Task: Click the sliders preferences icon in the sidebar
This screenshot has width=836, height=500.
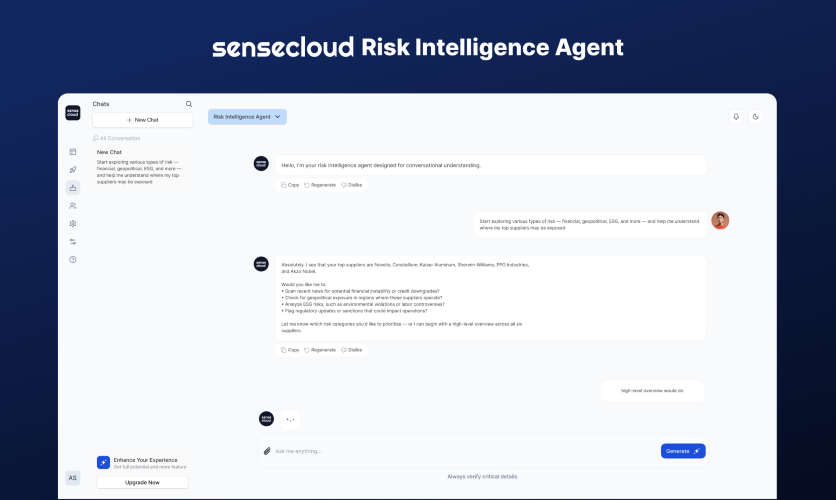Action: pyautogui.click(x=73, y=241)
